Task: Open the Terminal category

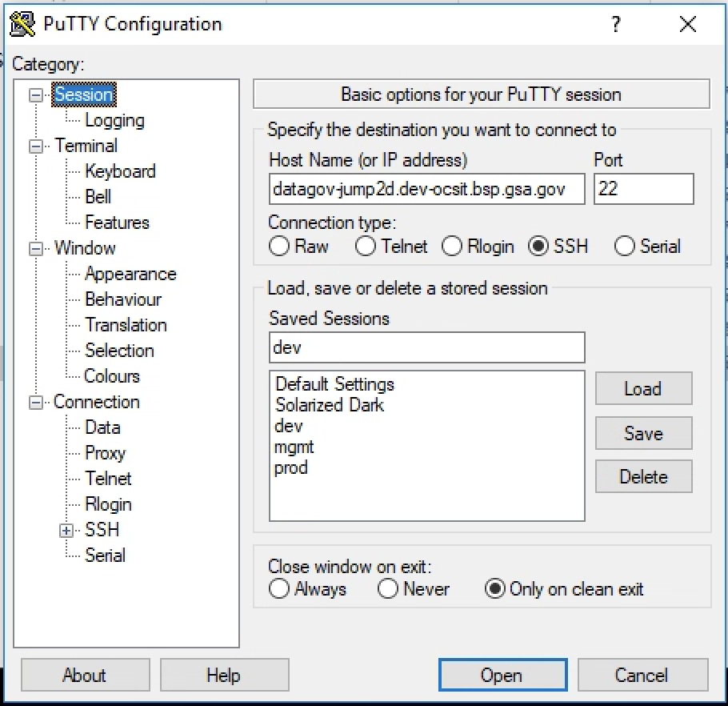Action: point(86,146)
